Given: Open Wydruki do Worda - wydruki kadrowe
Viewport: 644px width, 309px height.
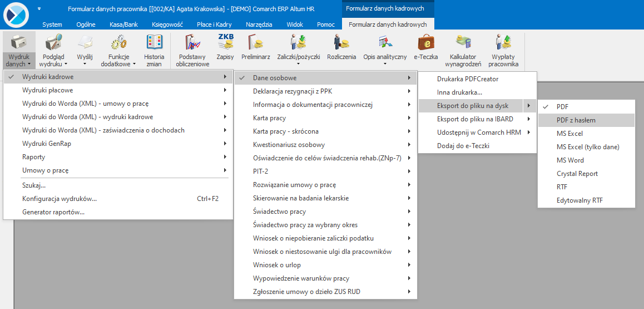Looking at the screenshot, I should click(x=118, y=117).
